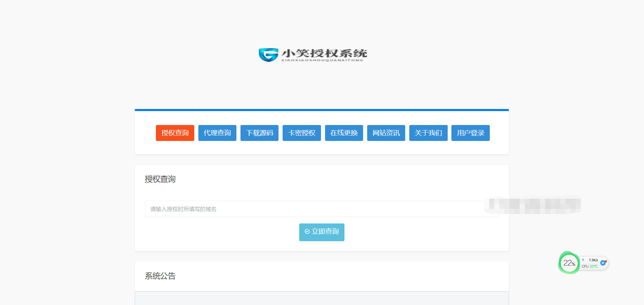
Task: Click the blurred region beside the input
Action: (534, 205)
